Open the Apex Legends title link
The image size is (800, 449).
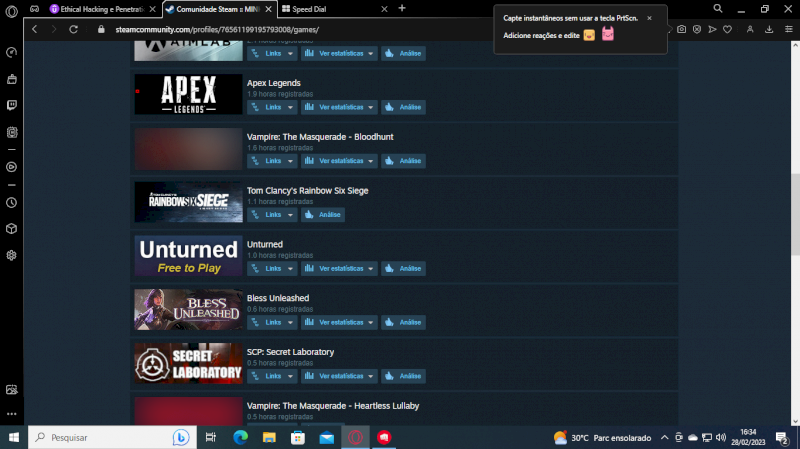click(273, 83)
